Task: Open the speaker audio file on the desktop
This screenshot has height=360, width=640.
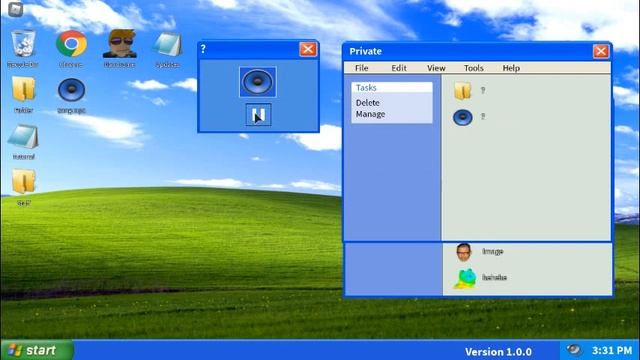Action: pyautogui.click(x=71, y=90)
